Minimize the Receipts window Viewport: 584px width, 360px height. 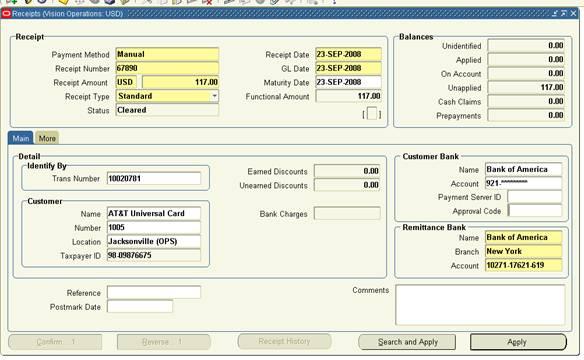point(555,14)
